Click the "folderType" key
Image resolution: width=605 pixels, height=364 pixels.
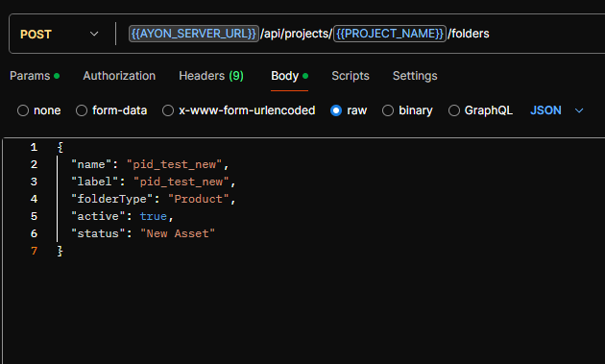pos(112,199)
